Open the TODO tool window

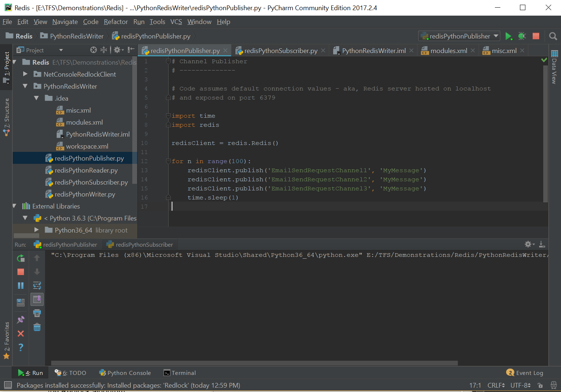coord(70,373)
